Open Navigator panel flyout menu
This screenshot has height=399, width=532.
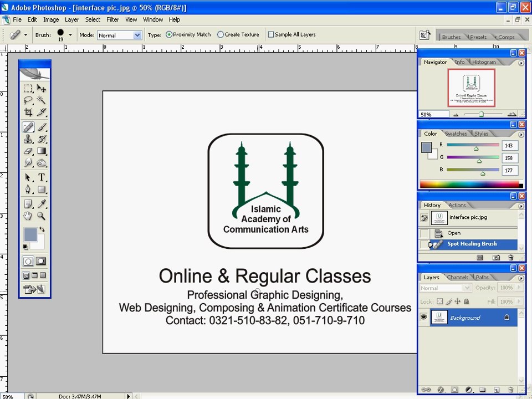coord(521,63)
